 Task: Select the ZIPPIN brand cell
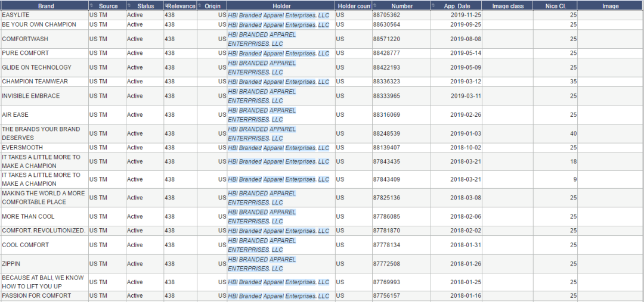point(44,263)
